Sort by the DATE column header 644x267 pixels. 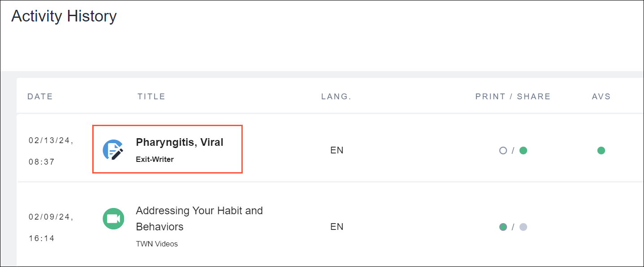coord(40,97)
